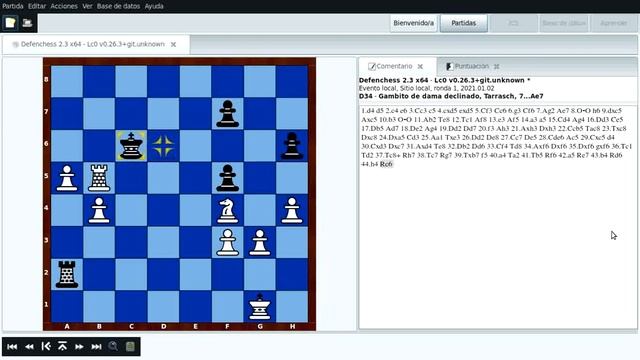
Task: Click the highlighted d6 square
Action: (x=163, y=146)
